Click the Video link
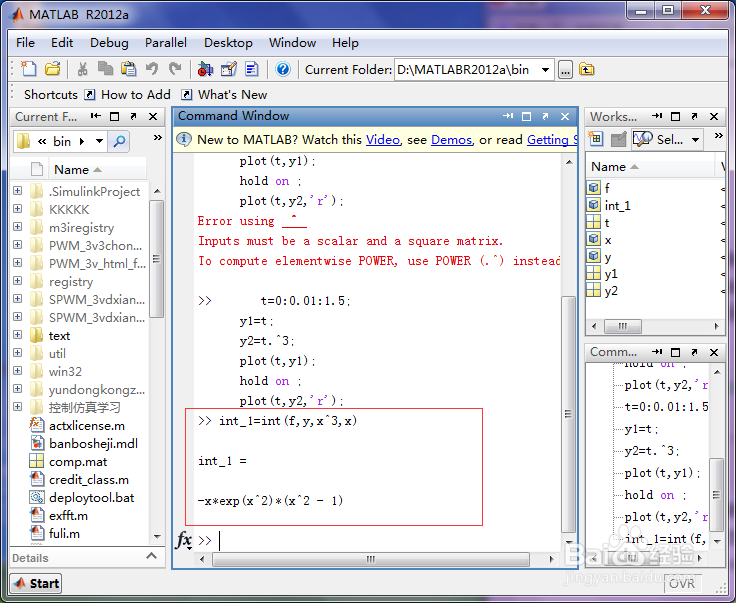Viewport: 736px width, 603px height. pyautogui.click(x=383, y=140)
